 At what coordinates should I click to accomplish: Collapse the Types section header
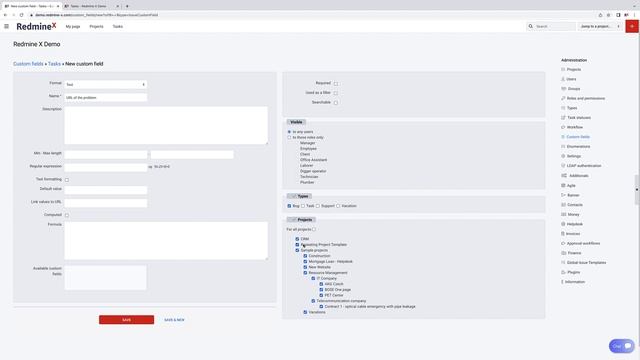(x=299, y=196)
